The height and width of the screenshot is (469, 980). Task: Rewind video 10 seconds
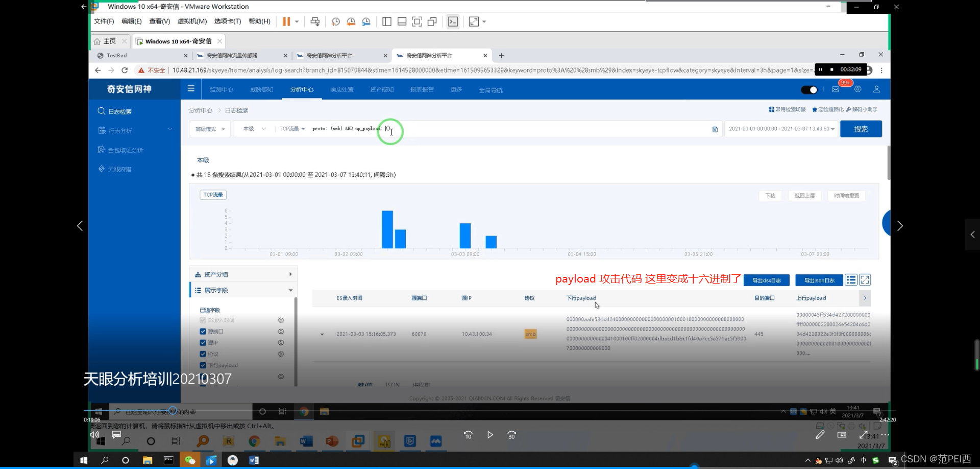click(x=468, y=435)
